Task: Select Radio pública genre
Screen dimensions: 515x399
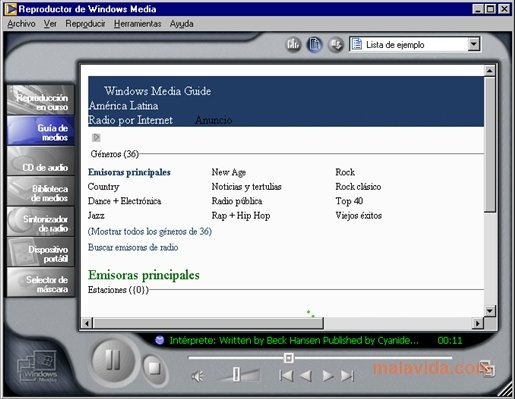Action: pos(237,201)
